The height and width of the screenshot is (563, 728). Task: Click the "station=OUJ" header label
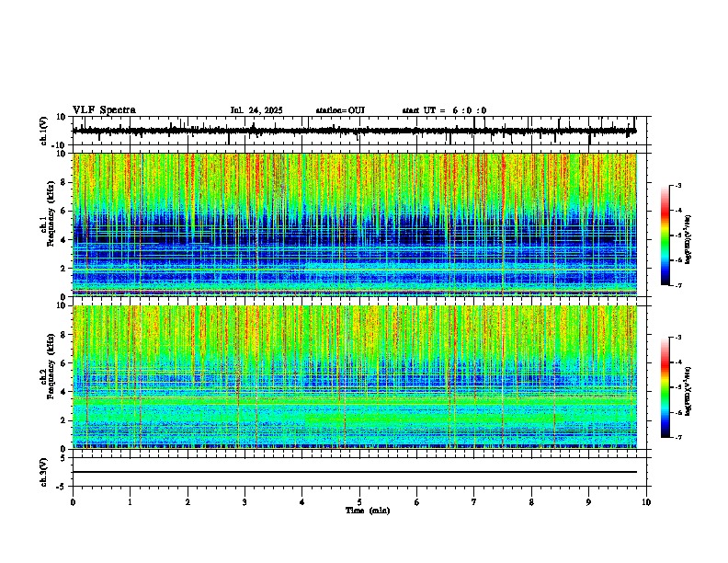[340, 110]
